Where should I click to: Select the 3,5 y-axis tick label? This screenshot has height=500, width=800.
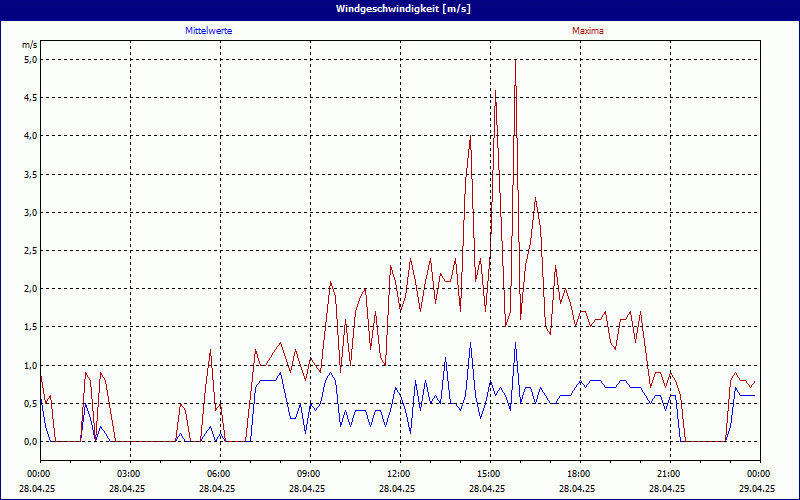30,174
